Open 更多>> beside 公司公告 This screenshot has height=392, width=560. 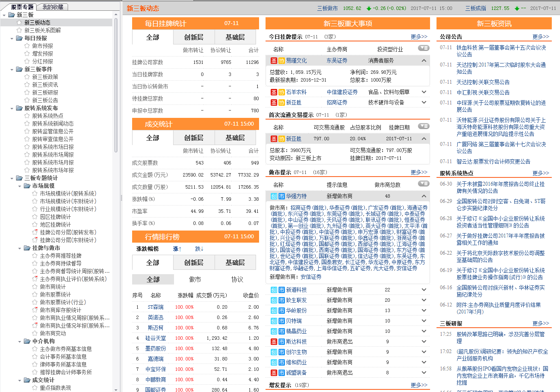point(541,37)
